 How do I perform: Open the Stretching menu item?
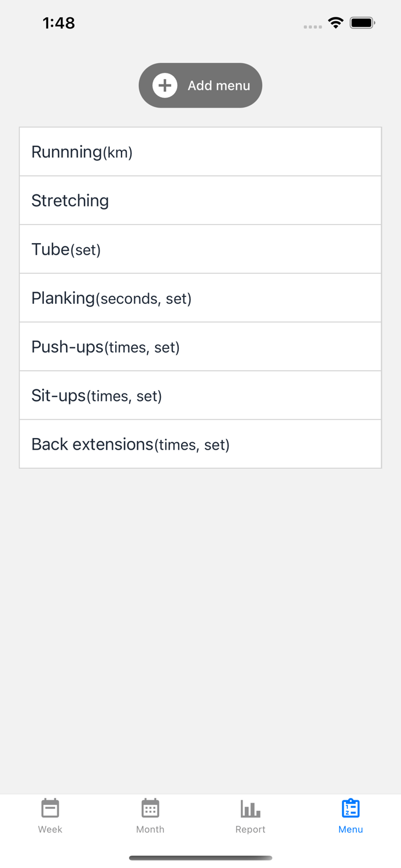(200, 200)
